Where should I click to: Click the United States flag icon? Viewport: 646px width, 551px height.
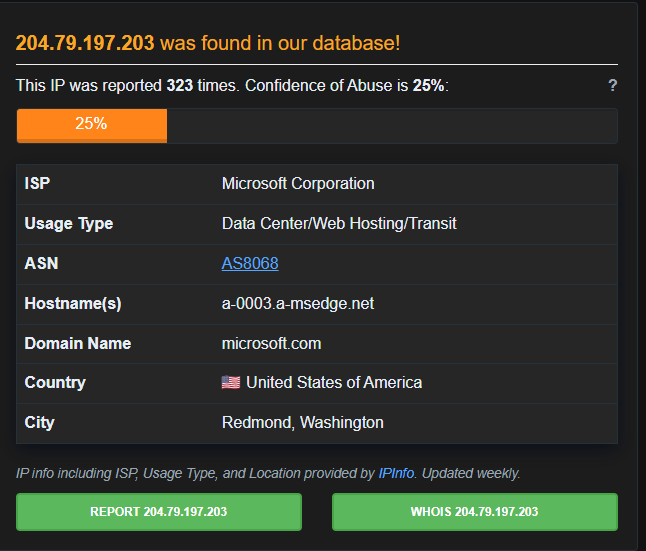tap(231, 382)
